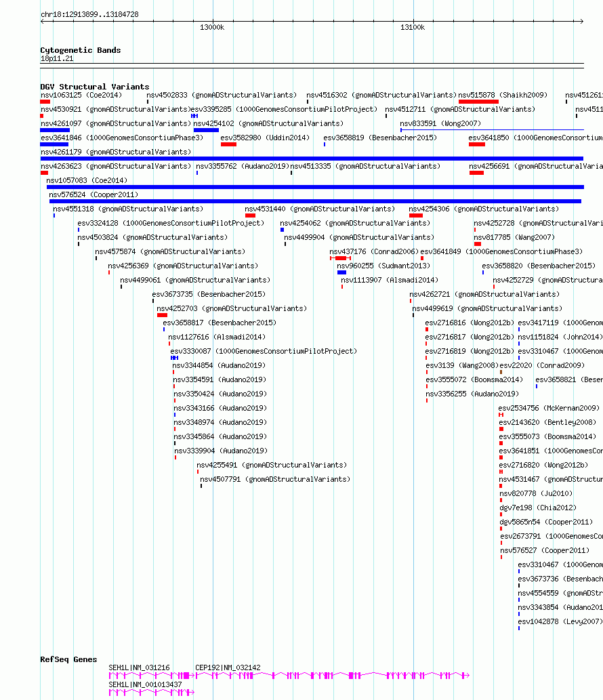Select esv3641846 1000Genomes Phase3 label
This screenshot has height=700, width=603.
tap(122, 138)
